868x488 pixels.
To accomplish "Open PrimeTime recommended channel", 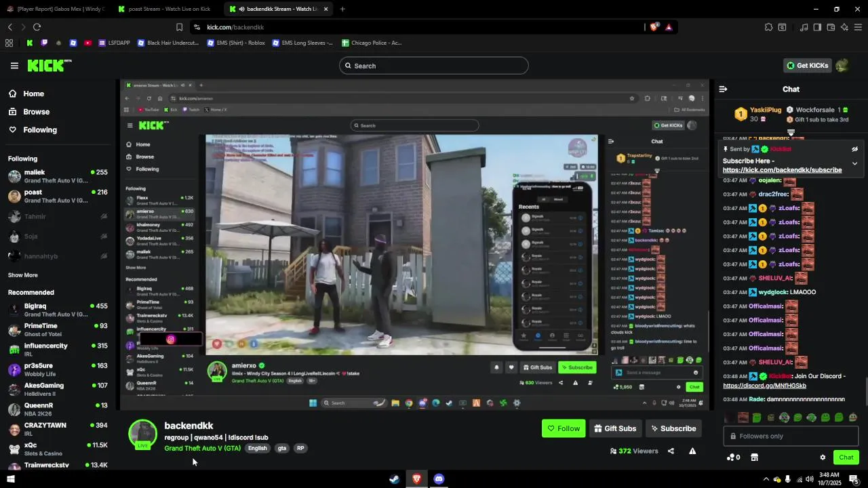I will pos(58,330).
